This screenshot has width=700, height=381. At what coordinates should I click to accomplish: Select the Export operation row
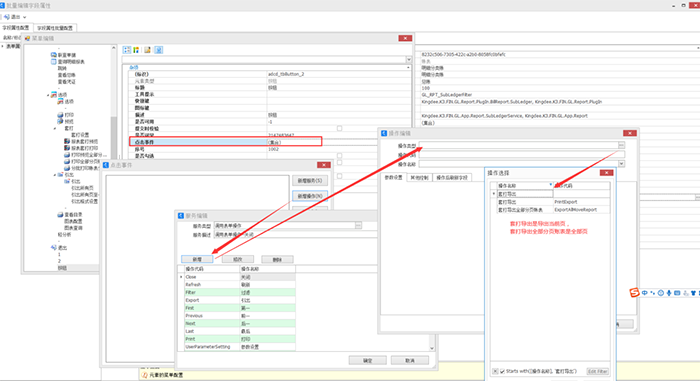(x=240, y=300)
